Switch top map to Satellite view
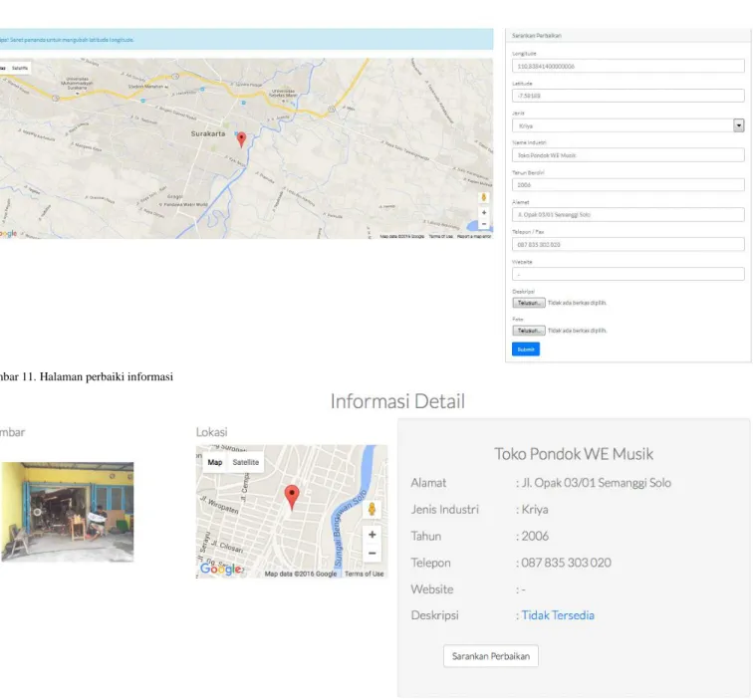 tap(20, 68)
